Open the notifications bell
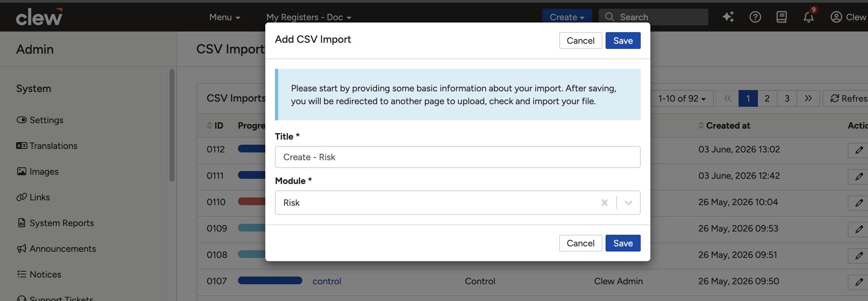The height and width of the screenshot is (301, 868). [x=808, y=17]
